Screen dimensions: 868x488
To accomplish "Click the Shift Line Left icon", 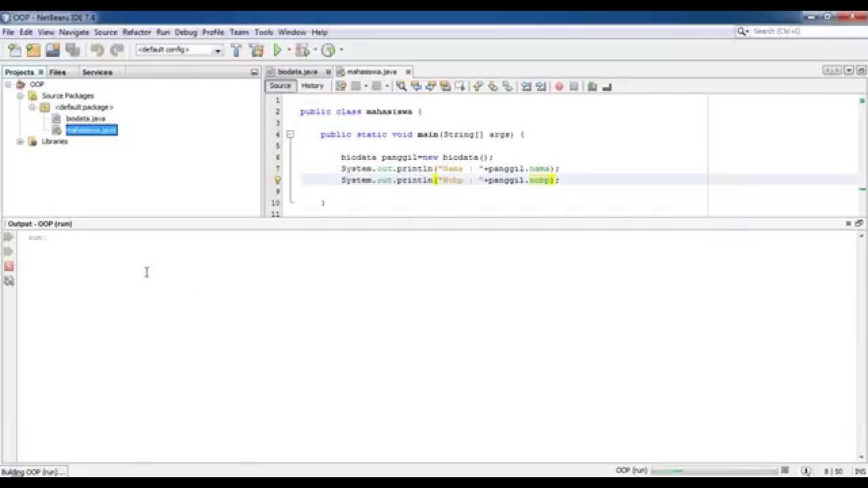I will point(526,86).
